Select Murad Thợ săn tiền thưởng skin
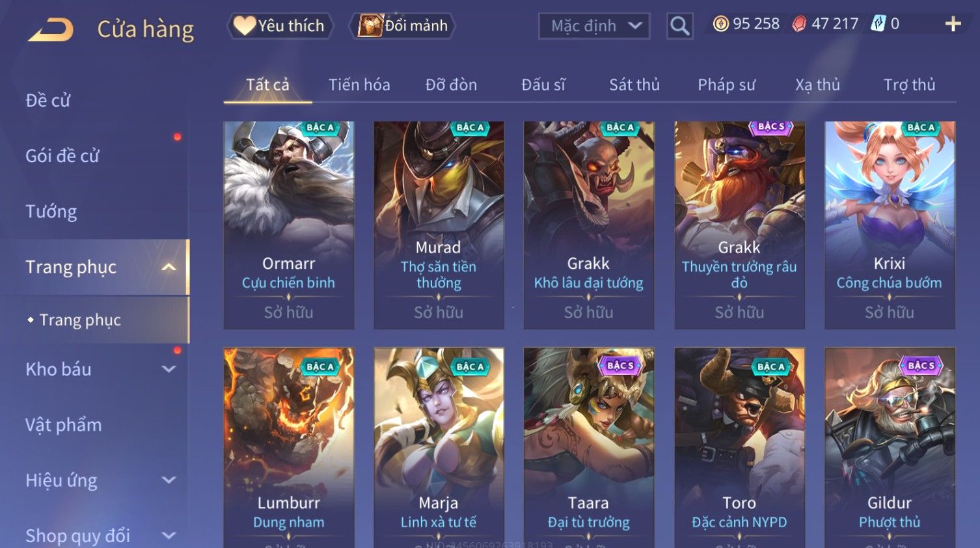This screenshot has height=548, width=980. pos(439,225)
